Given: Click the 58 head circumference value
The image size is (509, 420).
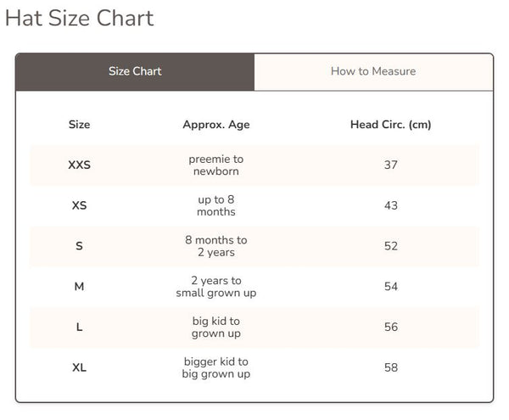Looking at the screenshot, I should click(x=390, y=368).
